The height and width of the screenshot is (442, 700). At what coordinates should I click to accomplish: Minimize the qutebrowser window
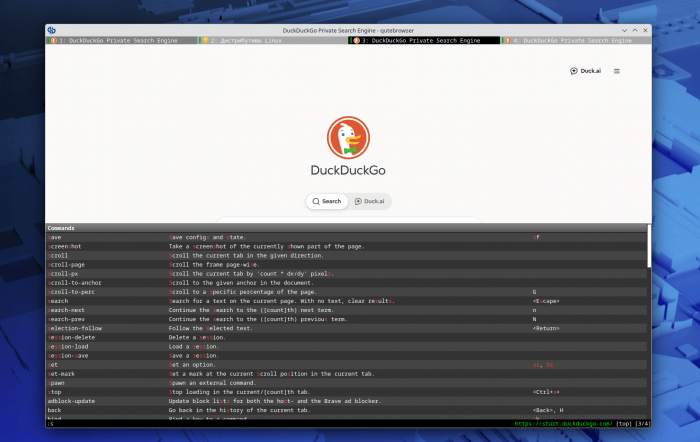coord(624,30)
